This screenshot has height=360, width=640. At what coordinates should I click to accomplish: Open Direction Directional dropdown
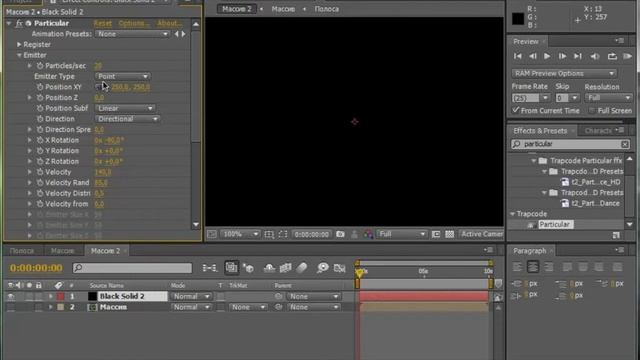(127, 119)
